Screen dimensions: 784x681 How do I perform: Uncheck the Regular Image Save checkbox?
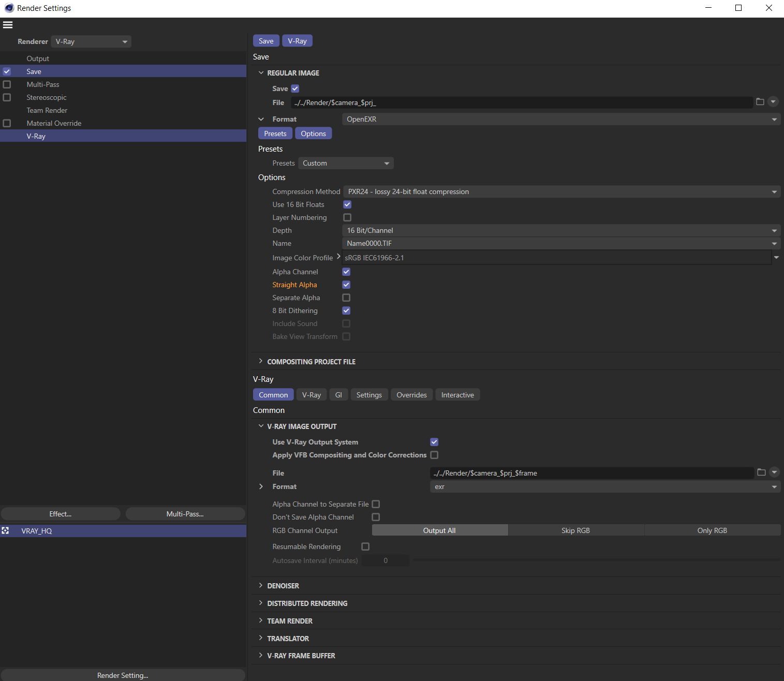295,88
